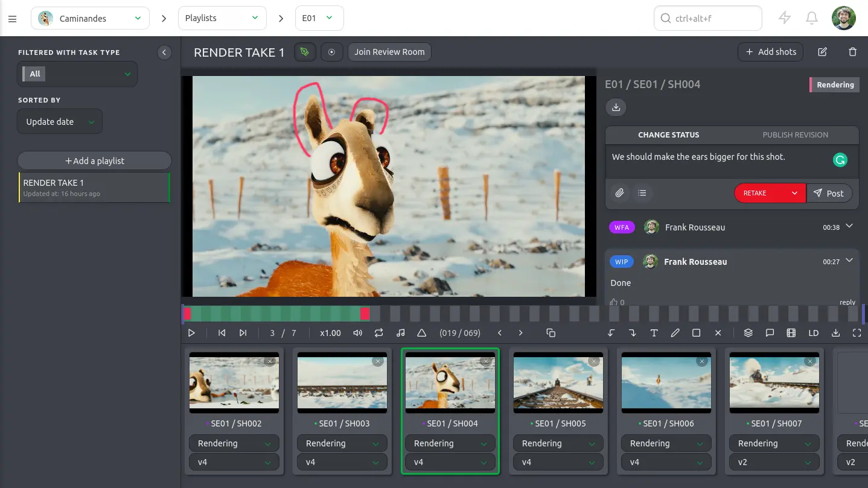Viewport: 868px width, 488px height.
Task: Click the delete playlist trash icon
Action: click(852, 52)
